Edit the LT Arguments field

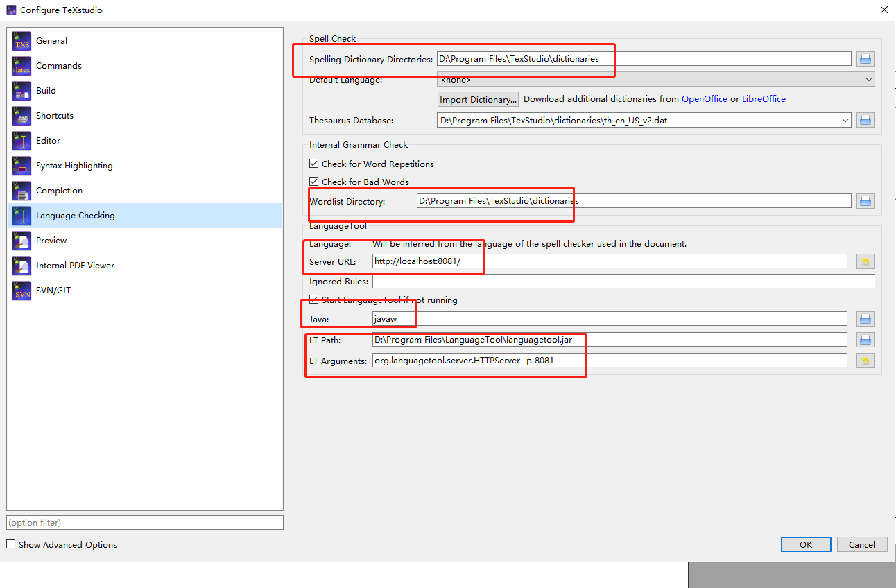pyautogui.click(x=610, y=361)
